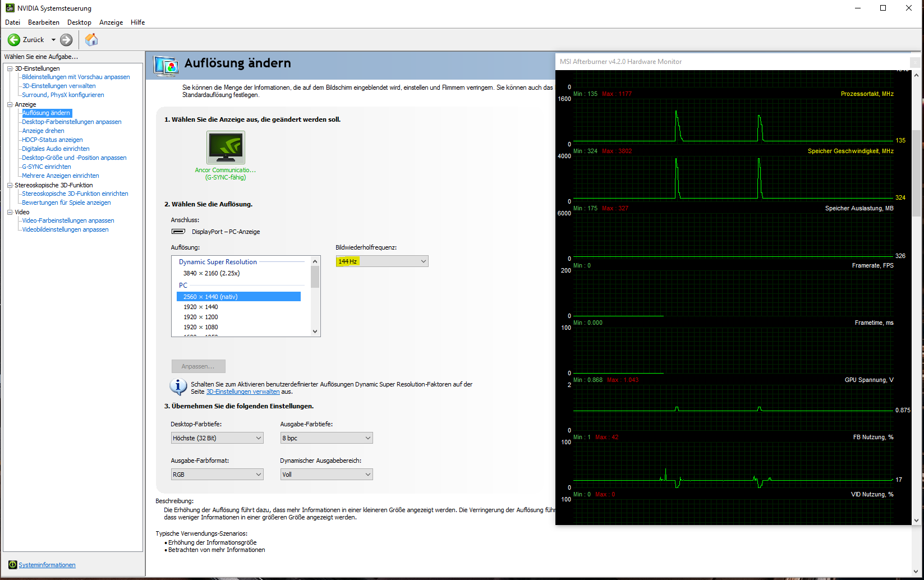Click the Speicher Geschwindigkeit, MHz graph label
Viewport: 924px width, 580px height.
coord(851,151)
